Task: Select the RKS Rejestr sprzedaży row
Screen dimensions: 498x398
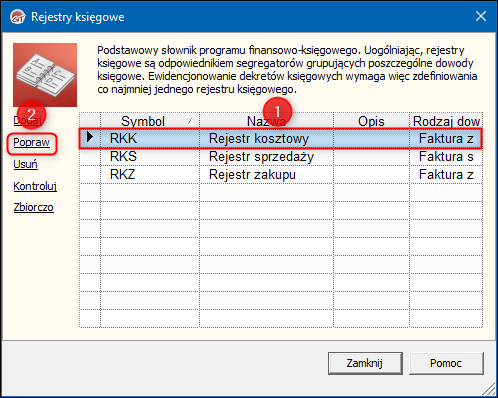Action: pos(281,156)
